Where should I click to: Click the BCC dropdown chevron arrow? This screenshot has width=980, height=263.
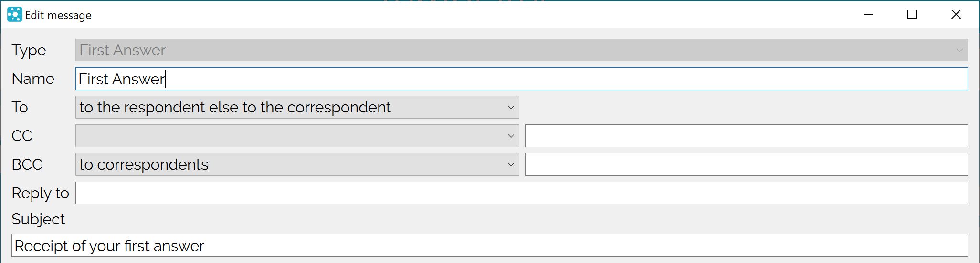(x=511, y=165)
